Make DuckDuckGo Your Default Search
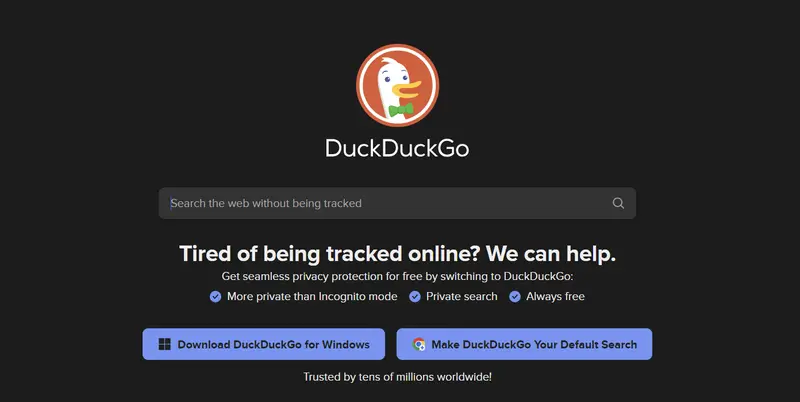This screenshot has width=800, height=402. click(x=524, y=344)
